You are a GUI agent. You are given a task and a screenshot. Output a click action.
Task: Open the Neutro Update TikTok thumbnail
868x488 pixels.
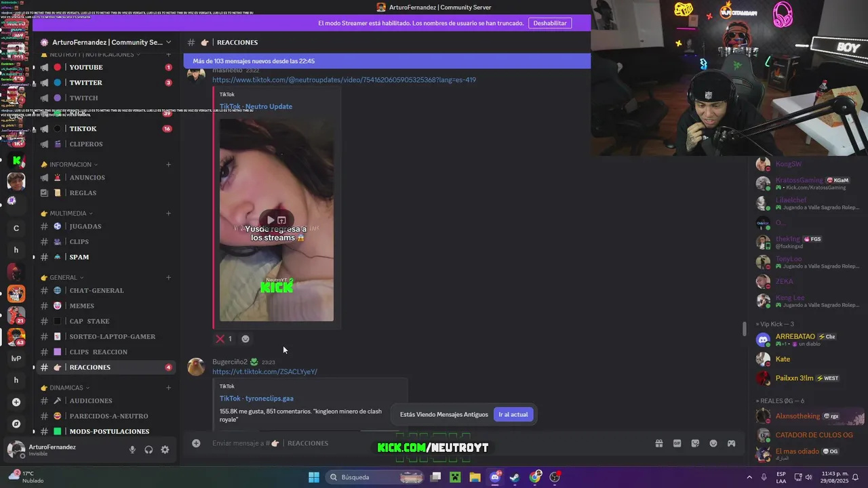[x=277, y=220]
